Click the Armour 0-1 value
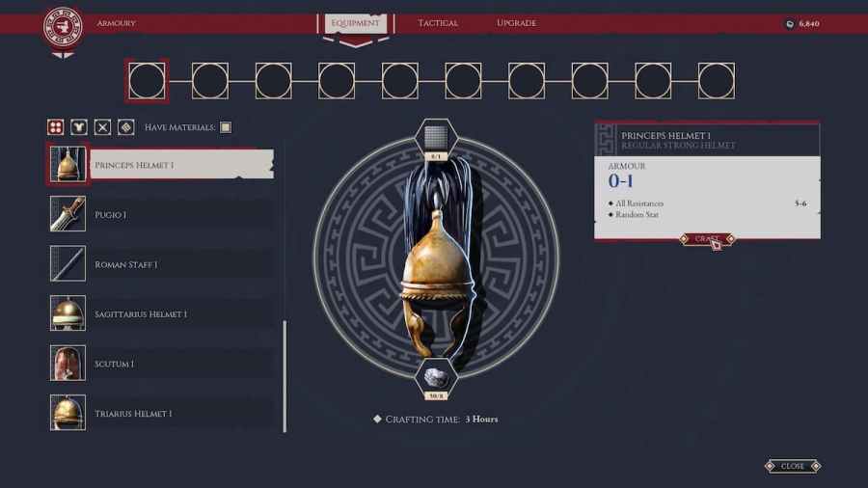The image size is (868, 488). coord(620,181)
